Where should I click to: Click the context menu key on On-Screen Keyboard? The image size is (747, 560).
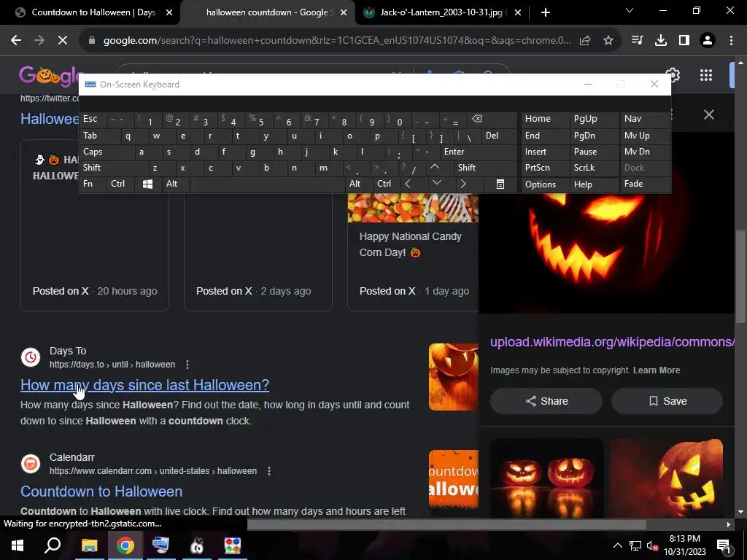point(500,184)
